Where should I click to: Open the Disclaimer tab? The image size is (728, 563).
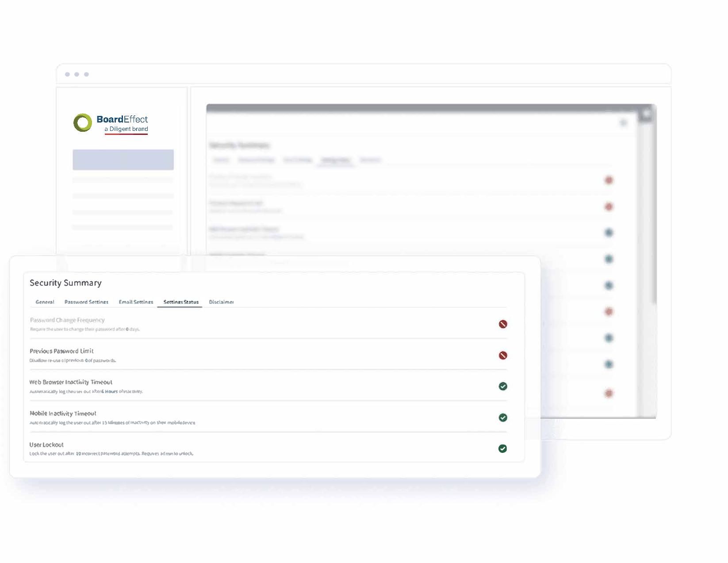coord(221,302)
